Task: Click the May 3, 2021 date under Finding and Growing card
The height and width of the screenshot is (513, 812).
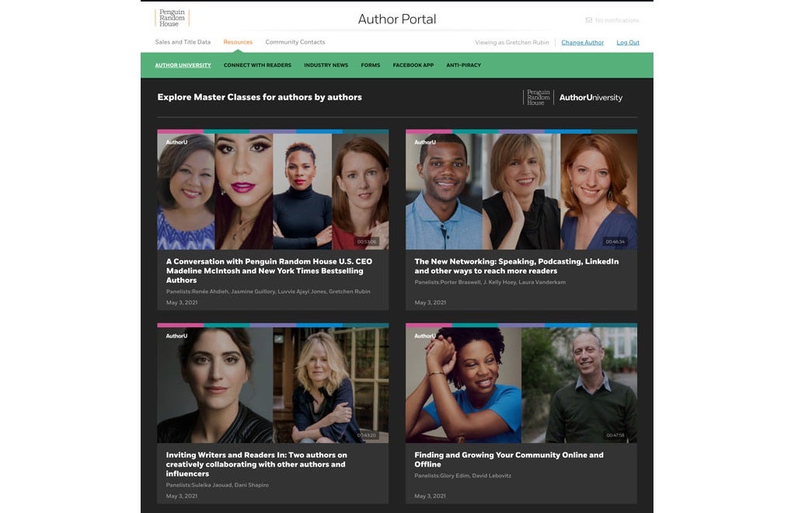Action: (430, 496)
